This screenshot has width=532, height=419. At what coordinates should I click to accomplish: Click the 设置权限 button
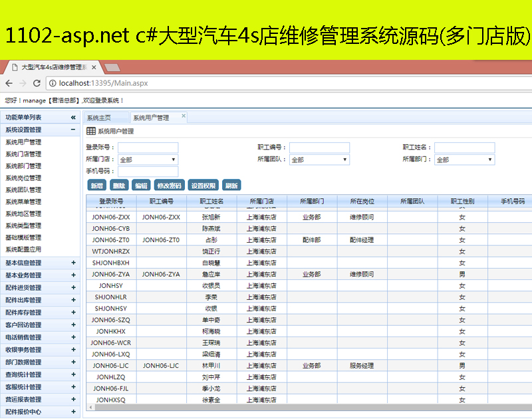(203, 186)
